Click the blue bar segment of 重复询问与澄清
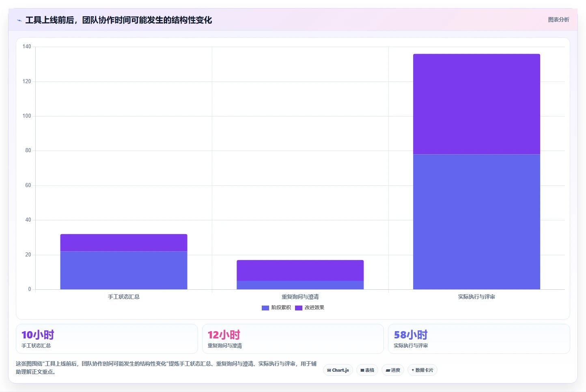 [x=300, y=285]
